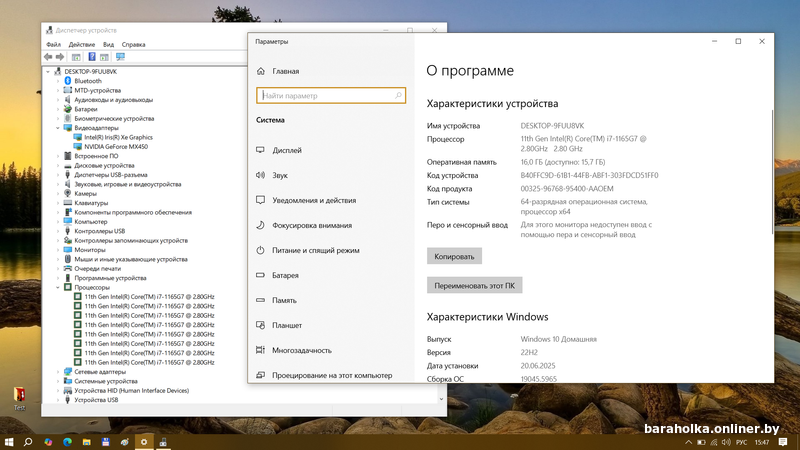This screenshot has height=450, width=800.
Task: Open Питание и спящий режим
Action: 314,250
